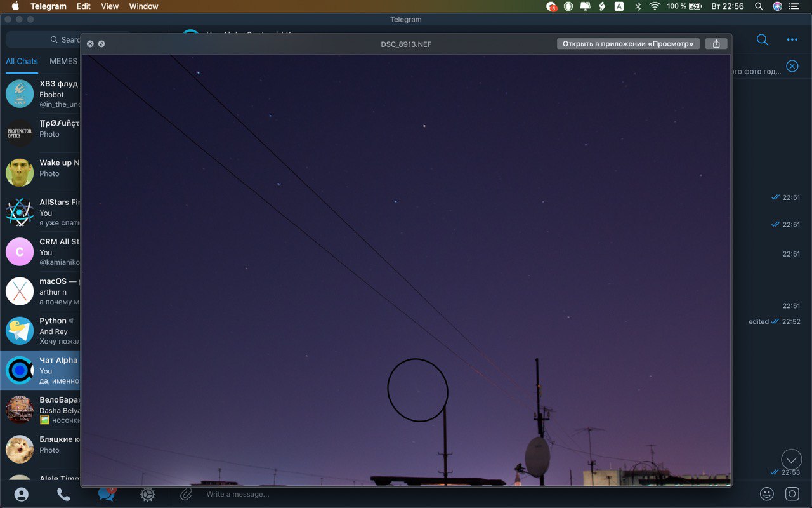Open the ВелоБарах chat
Viewport: 812px width, 508px height.
(x=41, y=410)
